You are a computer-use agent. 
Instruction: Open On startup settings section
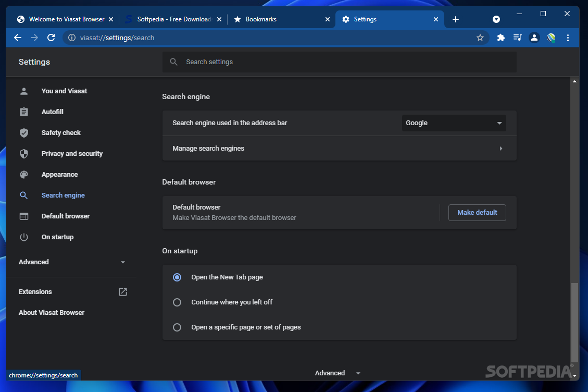(57, 237)
